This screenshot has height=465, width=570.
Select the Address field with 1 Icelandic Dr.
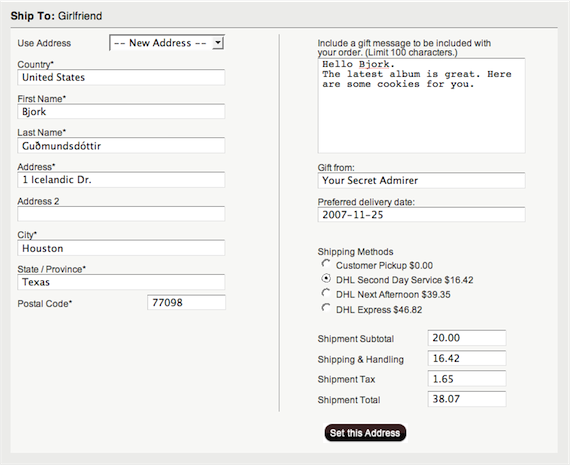[121, 180]
